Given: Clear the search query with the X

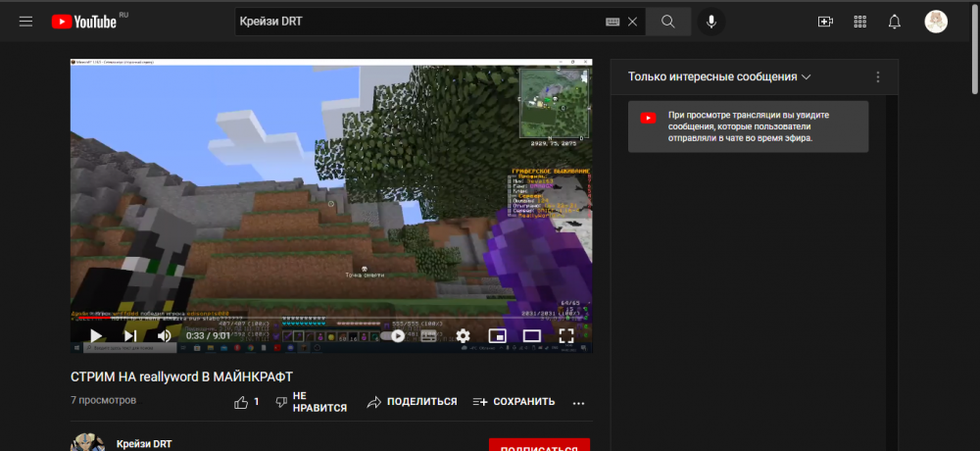Looking at the screenshot, I should (632, 22).
